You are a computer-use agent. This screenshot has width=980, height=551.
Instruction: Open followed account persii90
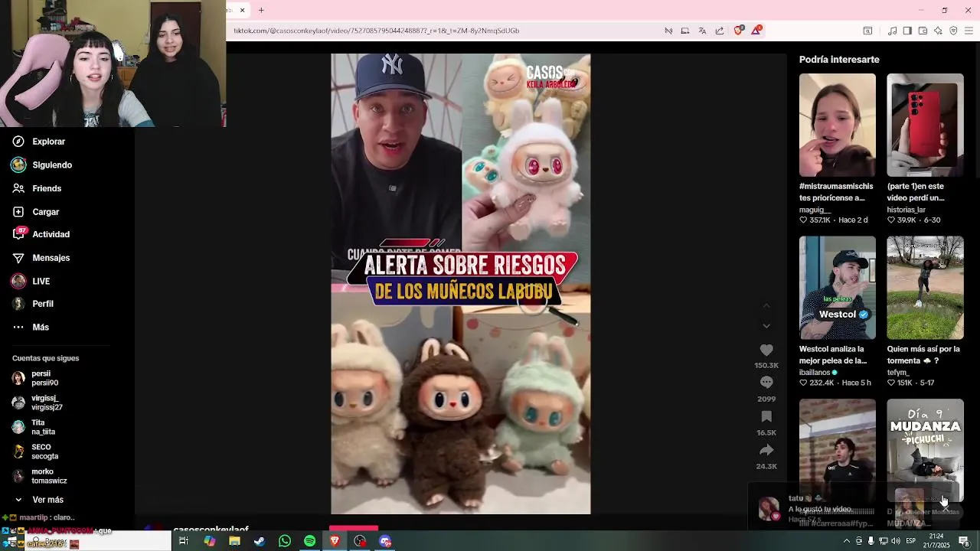pyautogui.click(x=35, y=378)
